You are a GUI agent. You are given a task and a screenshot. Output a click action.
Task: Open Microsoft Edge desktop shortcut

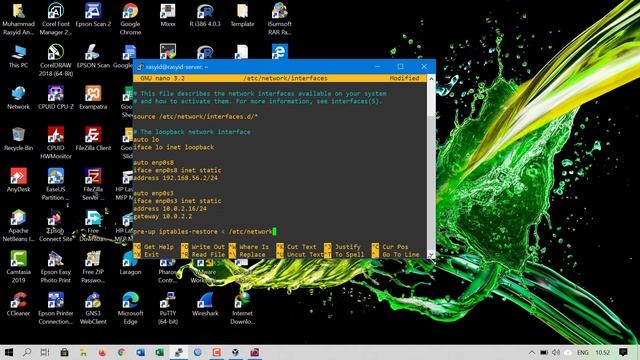(130, 308)
